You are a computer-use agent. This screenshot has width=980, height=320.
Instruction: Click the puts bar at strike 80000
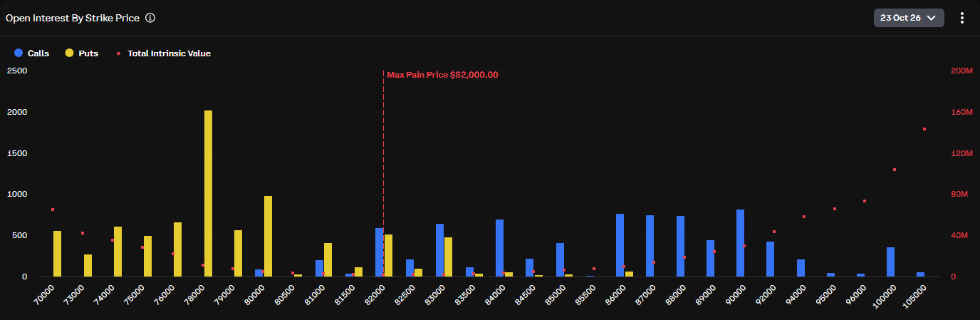pos(268,236)
